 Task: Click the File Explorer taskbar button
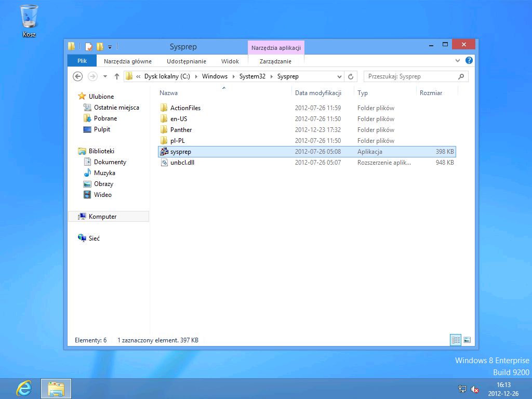[56, 389]
